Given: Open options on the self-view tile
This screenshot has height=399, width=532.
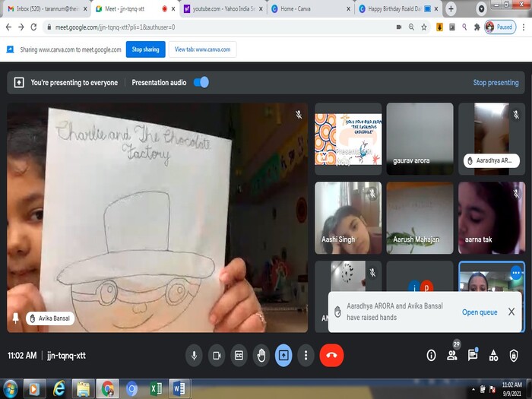Looking at the screenshot, I should [x=516, y=272].
